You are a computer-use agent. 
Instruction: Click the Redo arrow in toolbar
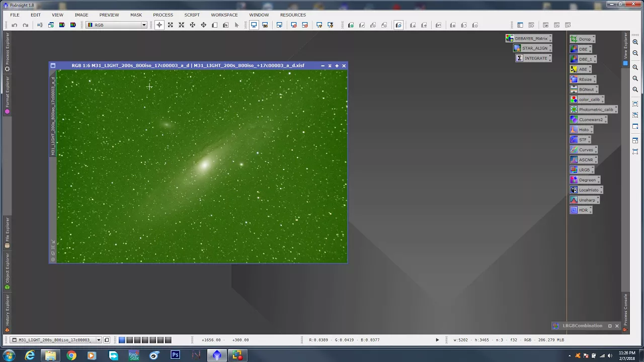coord(25,25)
